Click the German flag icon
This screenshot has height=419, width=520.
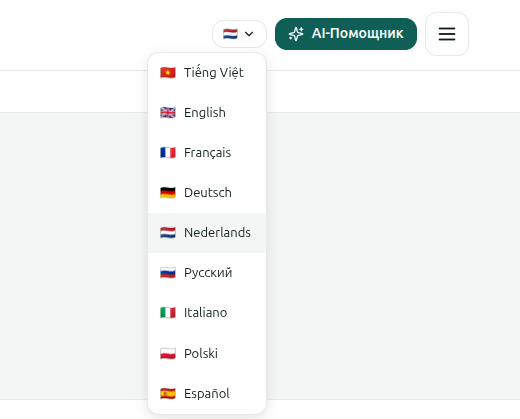coord(168,192)
